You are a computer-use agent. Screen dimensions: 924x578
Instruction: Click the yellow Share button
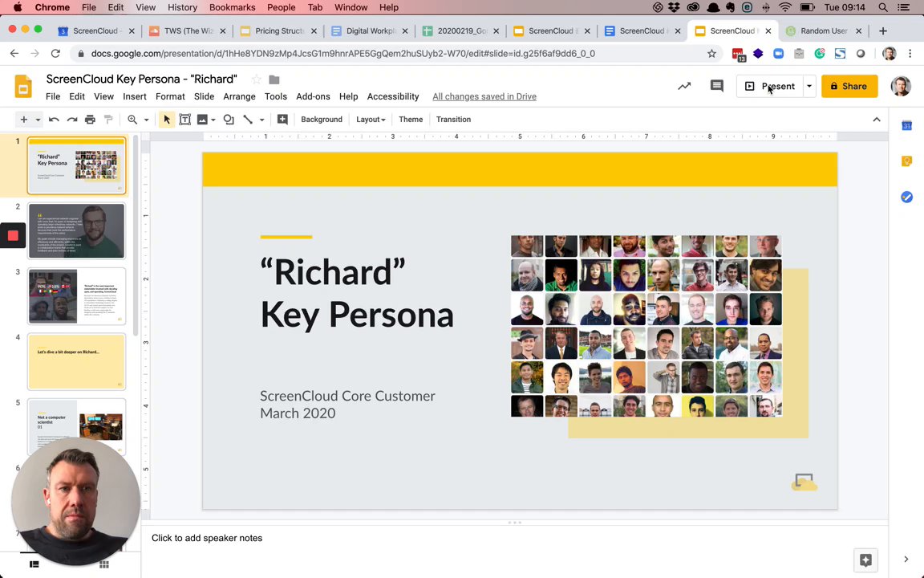pyautogui.click(x=849, y=86)
